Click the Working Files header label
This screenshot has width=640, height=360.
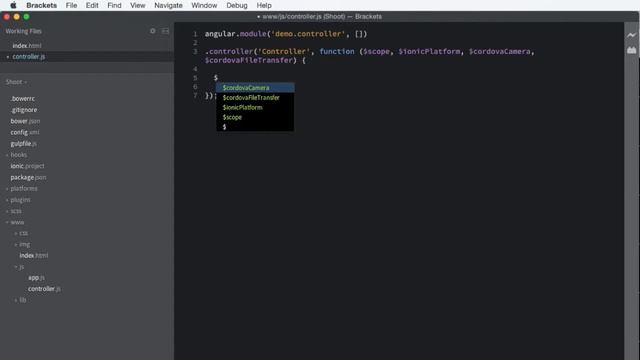[x=23, y=31]
